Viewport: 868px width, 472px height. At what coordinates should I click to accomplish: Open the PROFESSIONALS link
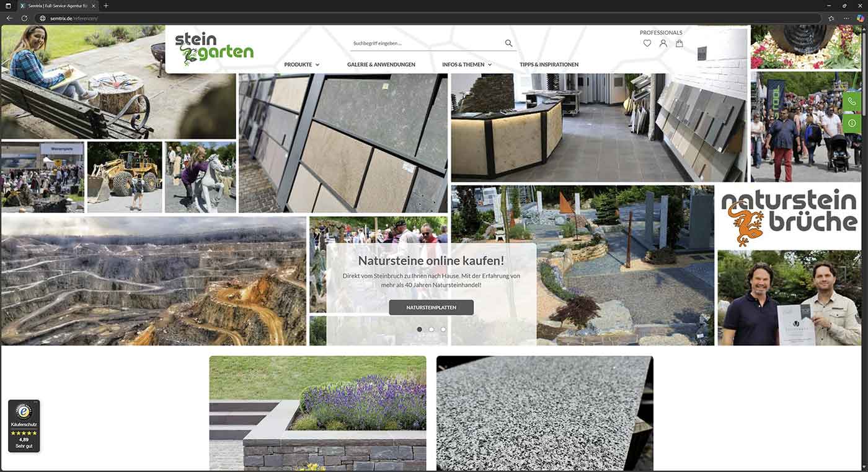point(661,32)
